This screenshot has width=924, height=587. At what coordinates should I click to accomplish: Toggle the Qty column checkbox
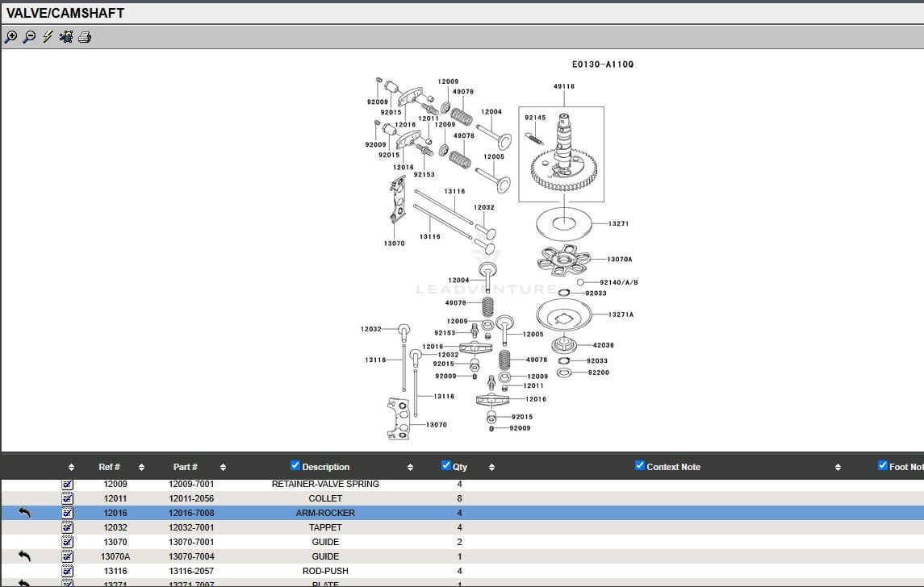(446, 465)
